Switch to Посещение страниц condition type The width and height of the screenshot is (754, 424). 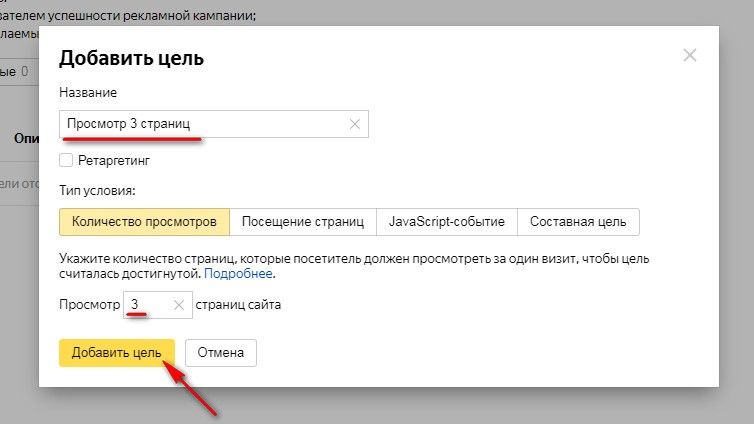coord(303,221)
